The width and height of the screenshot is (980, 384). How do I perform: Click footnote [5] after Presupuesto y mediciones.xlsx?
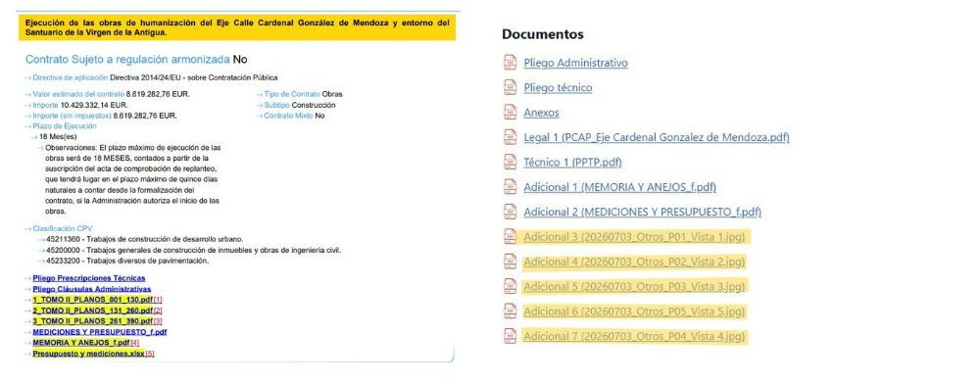coord(149,354)
